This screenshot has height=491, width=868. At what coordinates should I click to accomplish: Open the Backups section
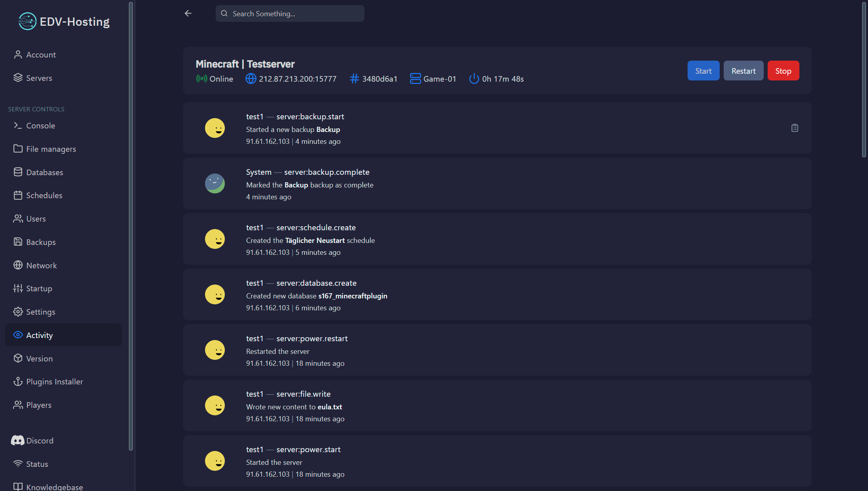[x=63, y=242]
